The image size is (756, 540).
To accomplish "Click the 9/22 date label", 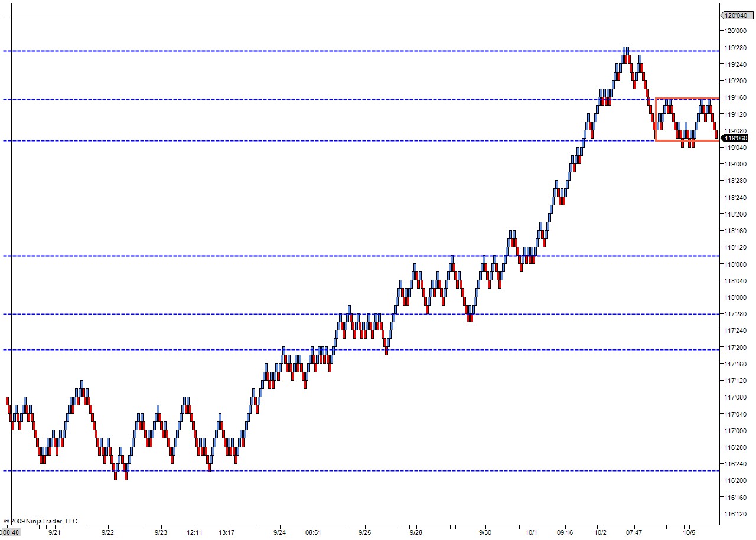I will [107, 532].
